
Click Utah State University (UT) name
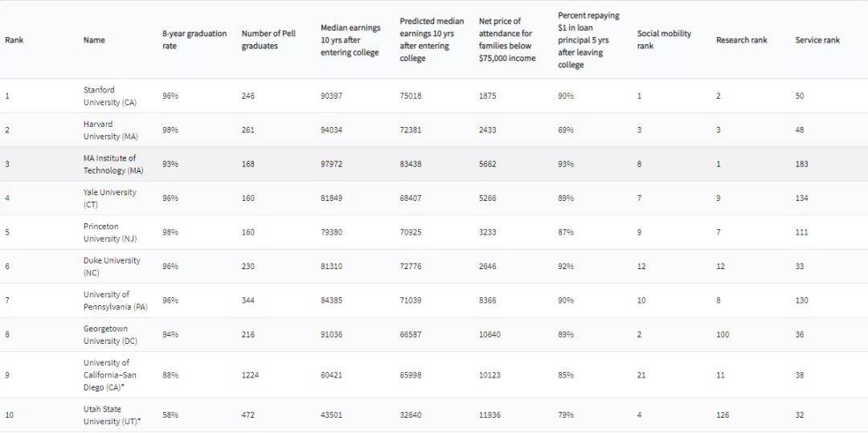[112, 415]
